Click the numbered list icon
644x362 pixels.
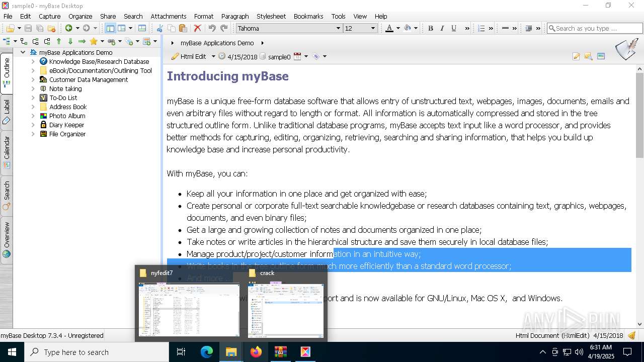tap(481, 28)
